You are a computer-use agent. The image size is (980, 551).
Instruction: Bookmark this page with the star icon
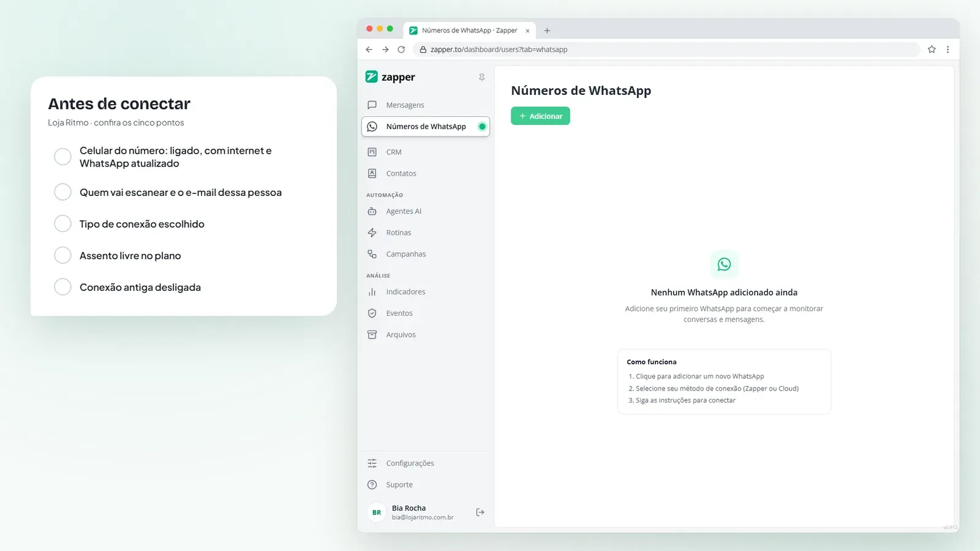coord(932,50)
